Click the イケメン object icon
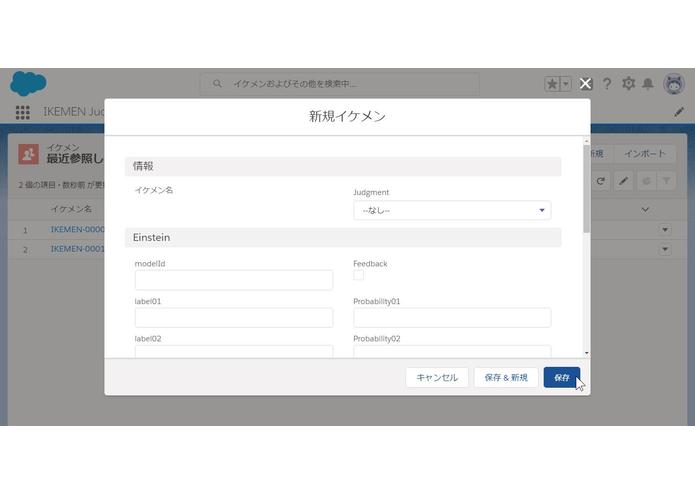The height and width of the screenshot is (494, 695). (x=28, y=154)
